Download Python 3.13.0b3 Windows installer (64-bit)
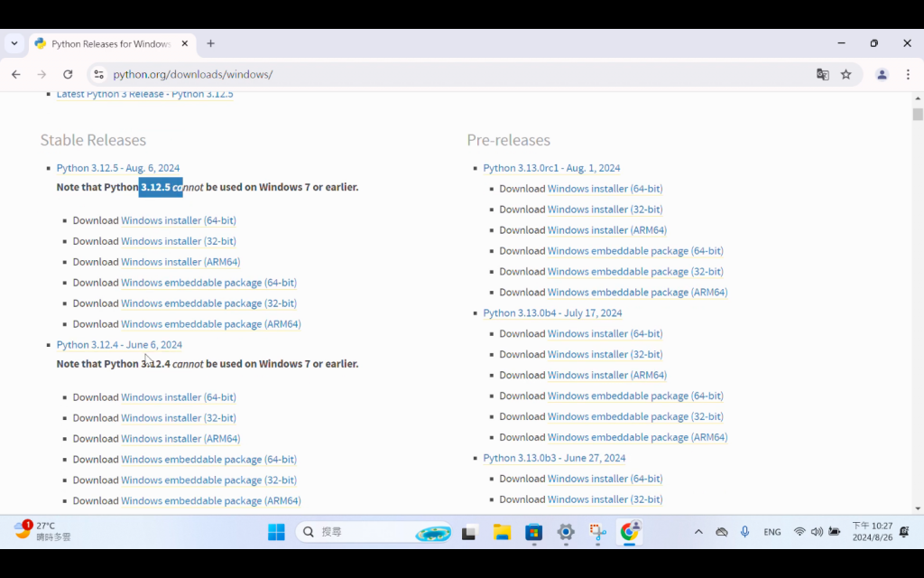 point(605,479)
